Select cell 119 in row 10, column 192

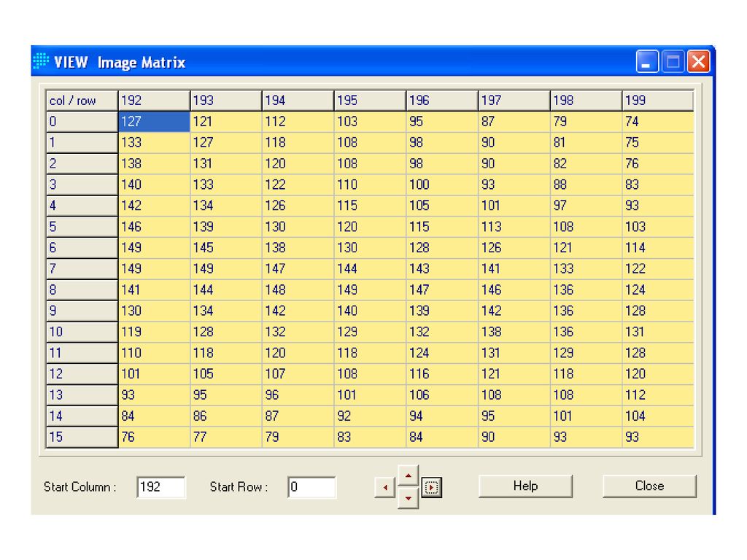tap(154, 332)
